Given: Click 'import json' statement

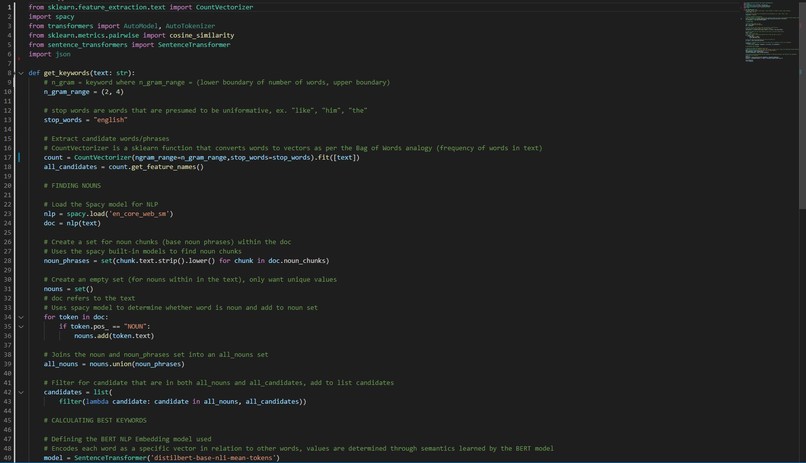Looking at the screenshot, I should point(49,54).
